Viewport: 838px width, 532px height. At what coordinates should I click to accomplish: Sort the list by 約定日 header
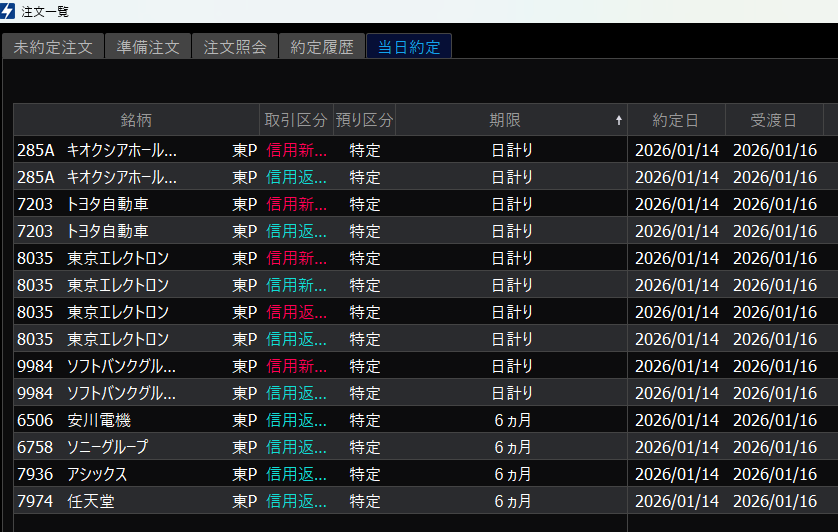click(676, 120)
